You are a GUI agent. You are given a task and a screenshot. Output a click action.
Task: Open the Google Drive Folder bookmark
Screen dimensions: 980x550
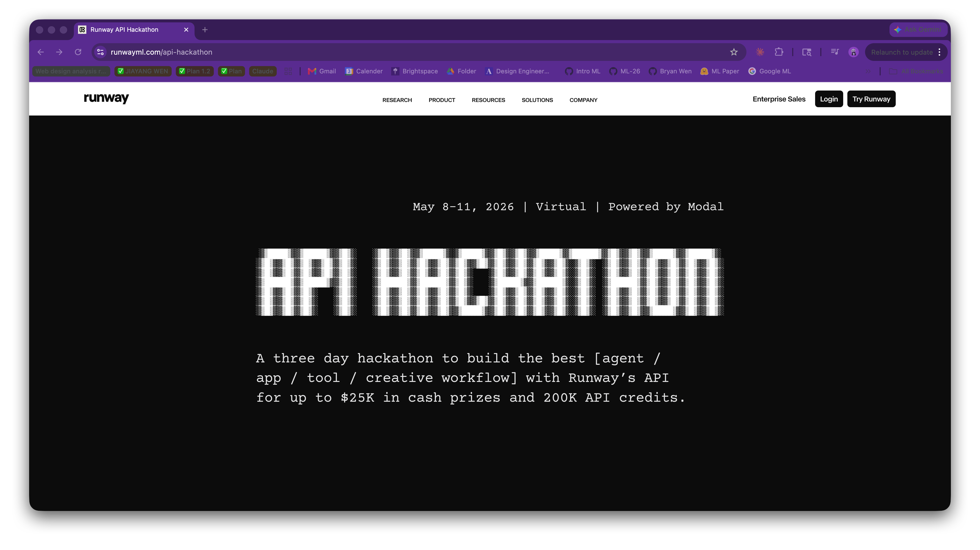[x=461, y=71]
